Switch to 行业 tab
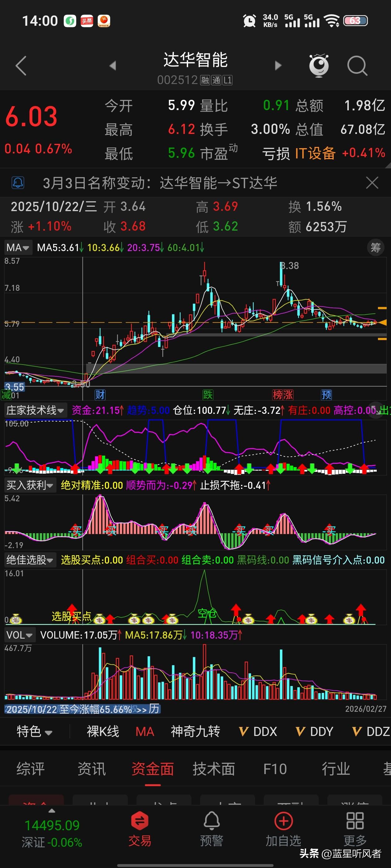This screenshot has width=391, height=868. point(336,769)
